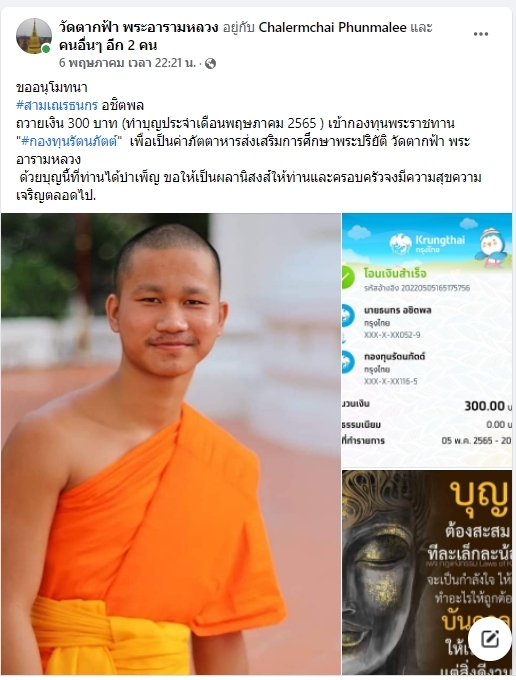Click the green transfer success checkmark
This screenshot has width=516, height=680.
347,278
